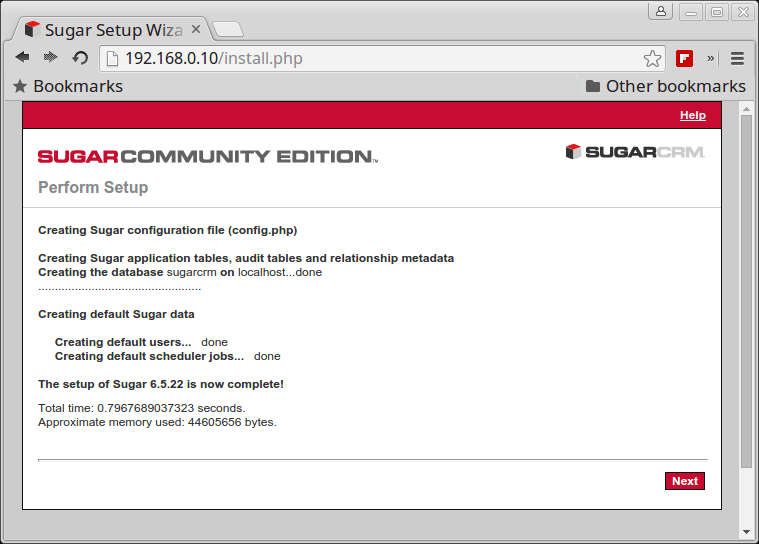Click the 'Approximate memory used' line
The width and height of the screenshot is (759, 544).
click(x=157, y=422)
